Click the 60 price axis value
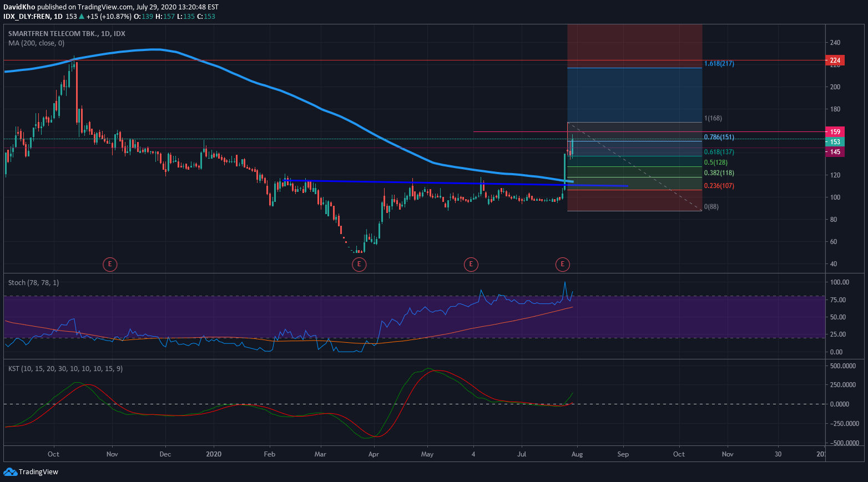Viewport: 868px width, 482px height. (x=833, y=242)
